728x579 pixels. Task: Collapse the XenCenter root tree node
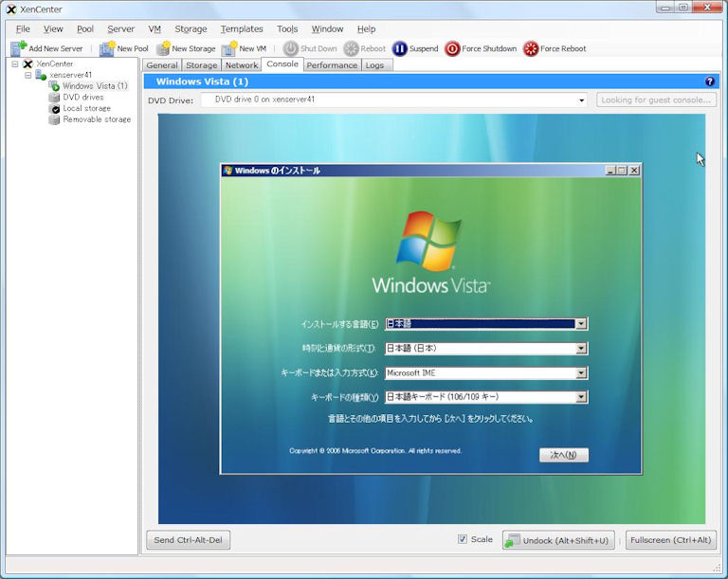coord(15,63)
